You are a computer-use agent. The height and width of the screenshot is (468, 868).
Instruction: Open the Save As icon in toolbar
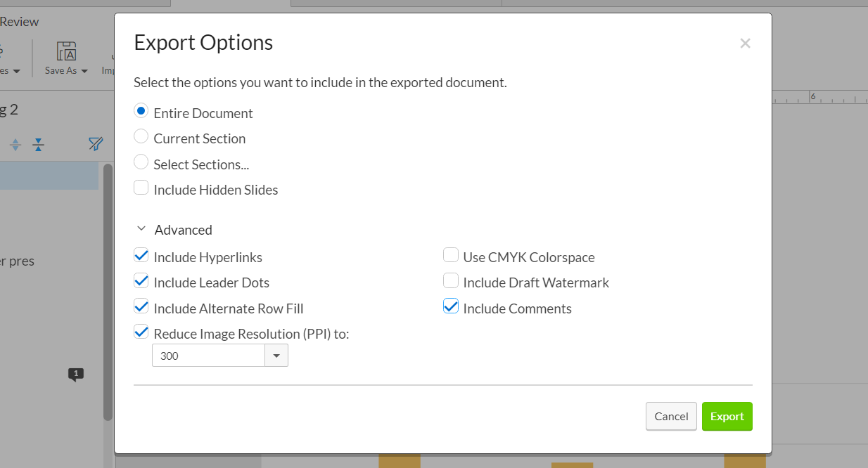click(66, 51)
